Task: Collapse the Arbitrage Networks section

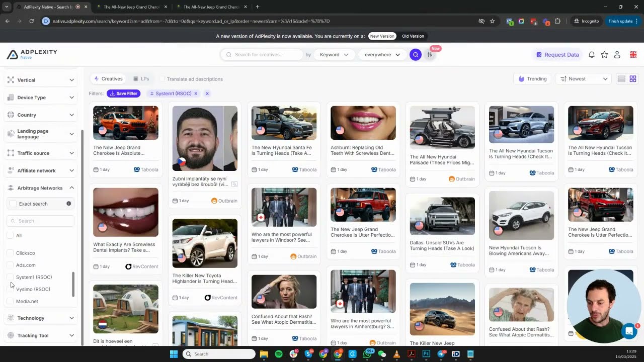Action: point(41,188)
